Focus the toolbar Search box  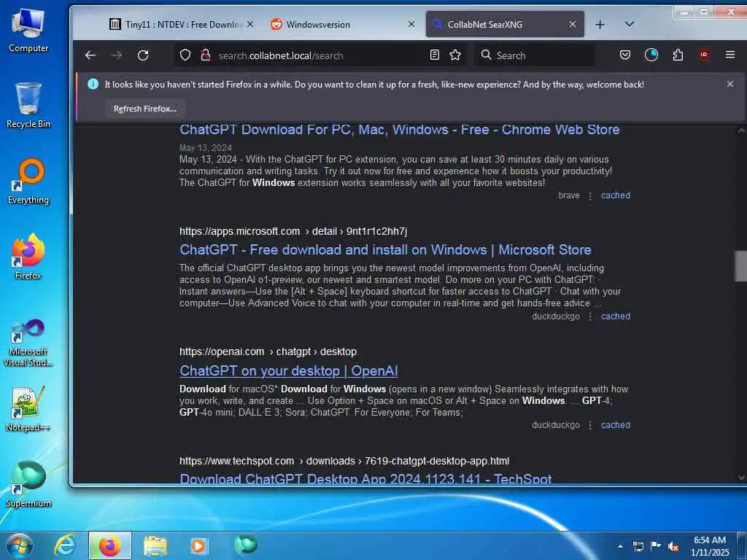pyautogui.click(x=535, y=55)
